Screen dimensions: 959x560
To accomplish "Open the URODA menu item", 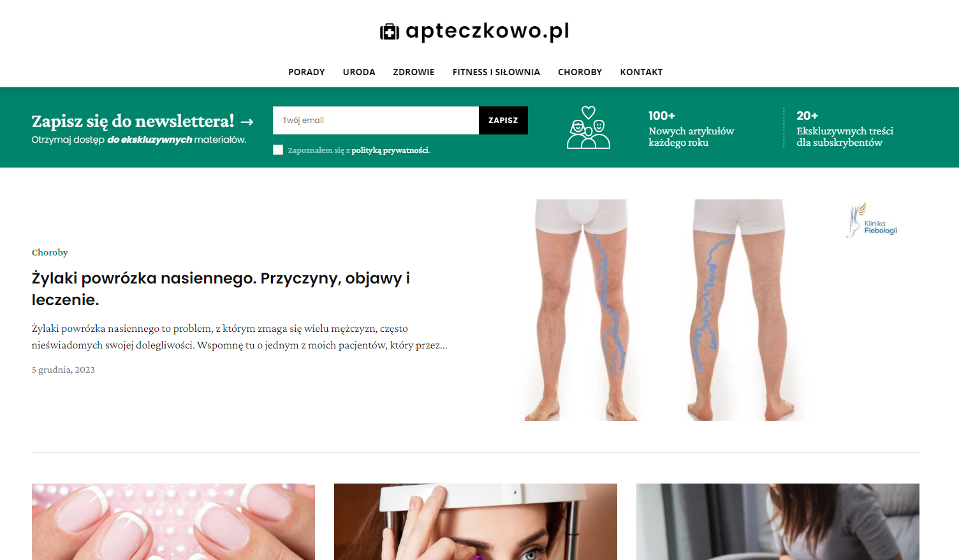I will pyautogui.click(x=359, y=72).
